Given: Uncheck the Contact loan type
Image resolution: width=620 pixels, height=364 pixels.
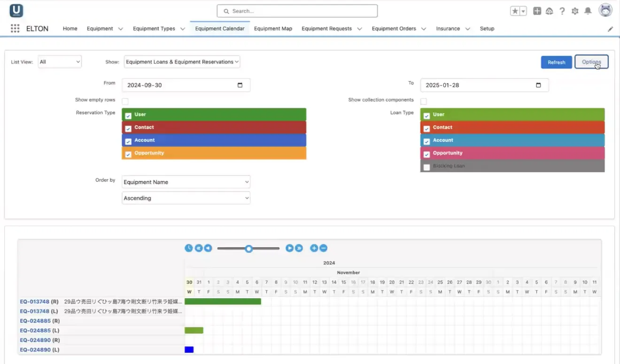Looking at the screenshot, I should (426, 129).
